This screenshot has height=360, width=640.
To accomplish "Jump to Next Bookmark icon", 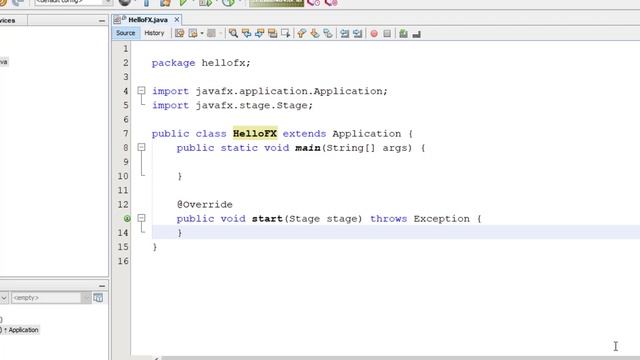I will click(x=315, y=33).
